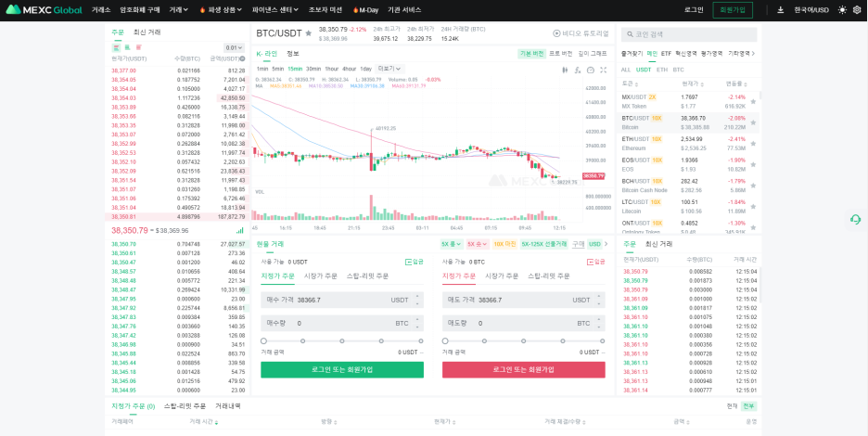Click the 매도량 sell quantity field
Image resolution: width=868 pixels, height=436 pixels.
(524, 323)
